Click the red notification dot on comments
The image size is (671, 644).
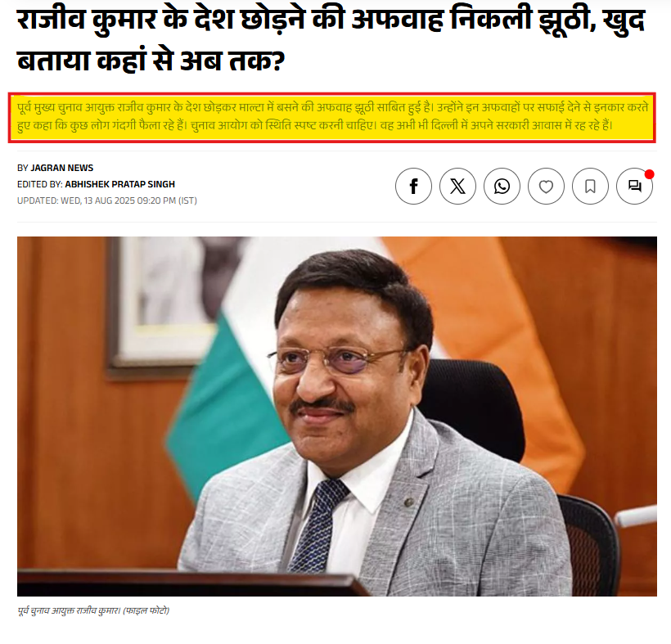point(649,174)
